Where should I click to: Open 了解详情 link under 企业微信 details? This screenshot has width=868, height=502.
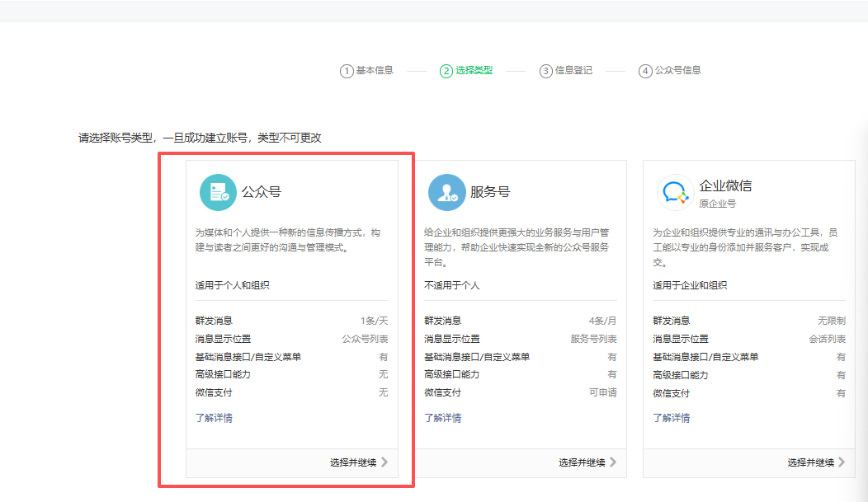tap(671, 418)
